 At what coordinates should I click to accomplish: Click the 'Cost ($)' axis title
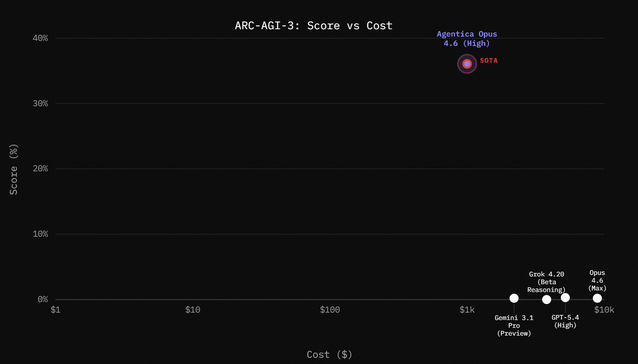[x=330, y=354]
